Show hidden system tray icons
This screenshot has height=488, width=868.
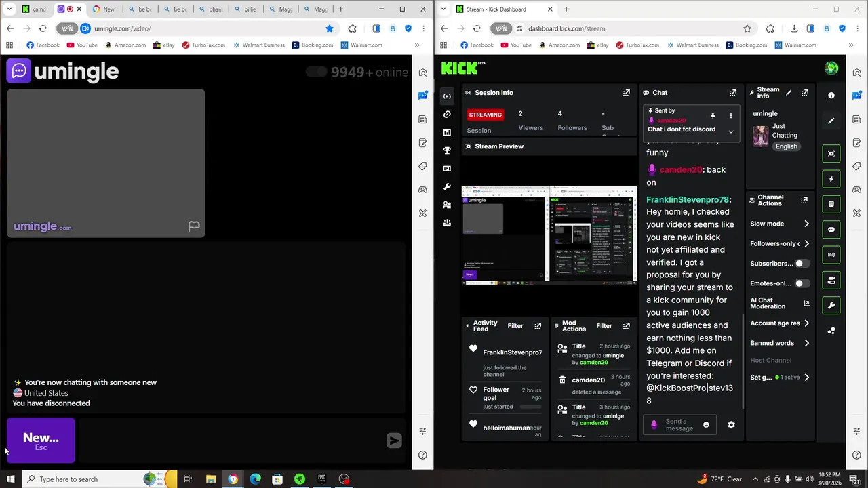(755, 479)
